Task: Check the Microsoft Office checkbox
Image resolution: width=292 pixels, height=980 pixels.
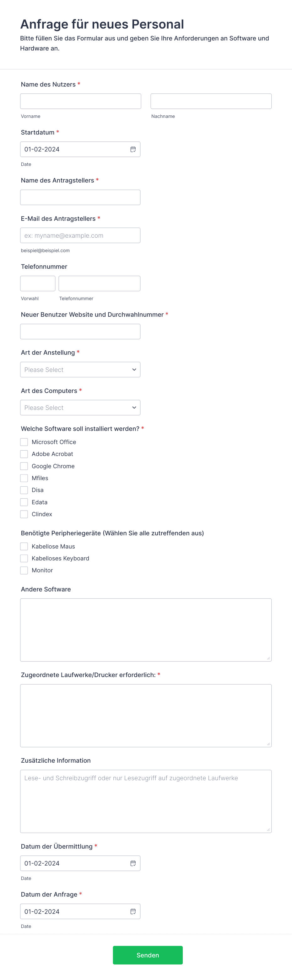Action: [24, 442]
